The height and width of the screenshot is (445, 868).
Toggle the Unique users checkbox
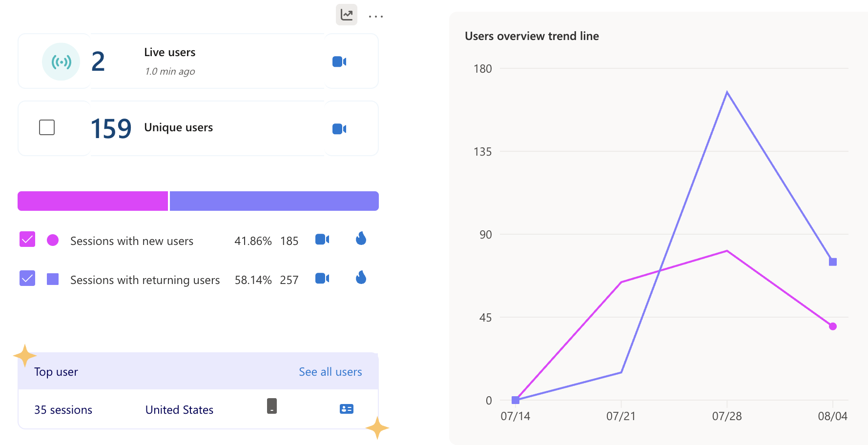click(47, 127)
